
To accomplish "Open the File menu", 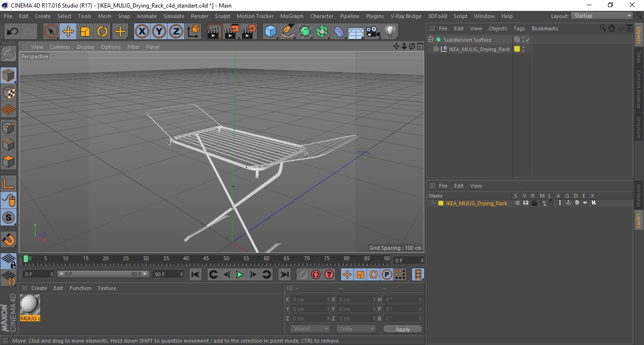I will pyautogui.click(x=8, y=16).
